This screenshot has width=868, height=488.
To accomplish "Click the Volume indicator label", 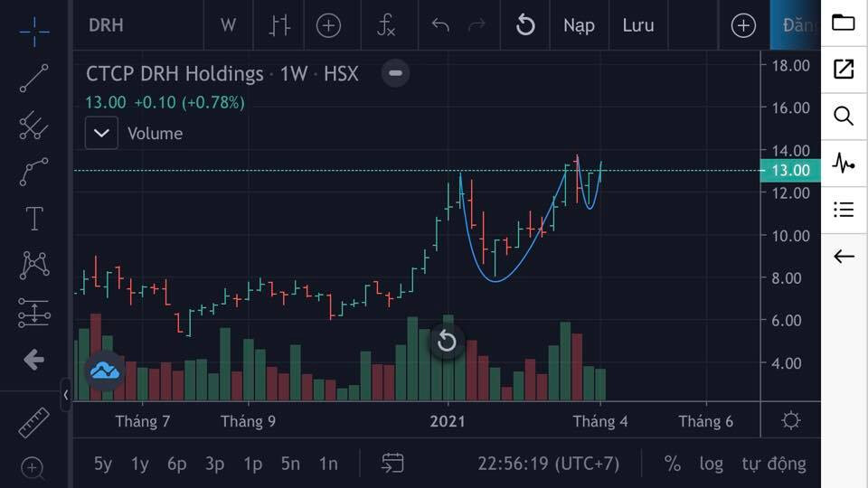I will click(x=155, y=134).
